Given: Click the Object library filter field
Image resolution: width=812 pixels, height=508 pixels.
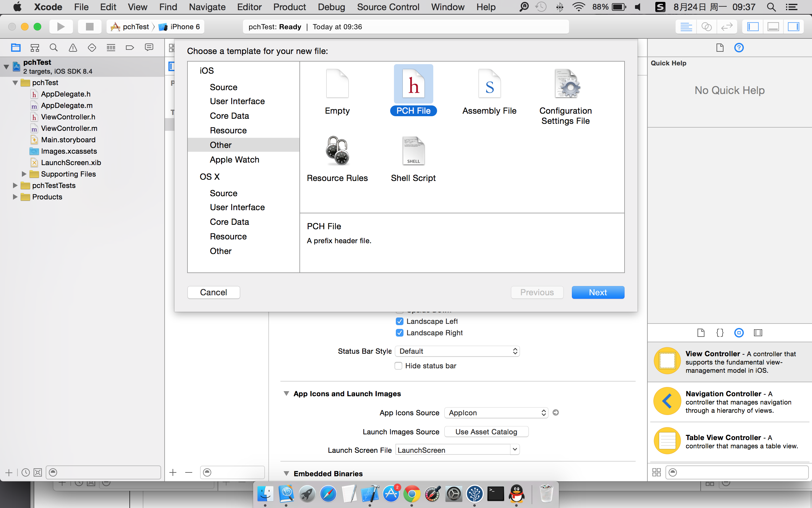Looking at the screenshot, I should coord(737,472).
